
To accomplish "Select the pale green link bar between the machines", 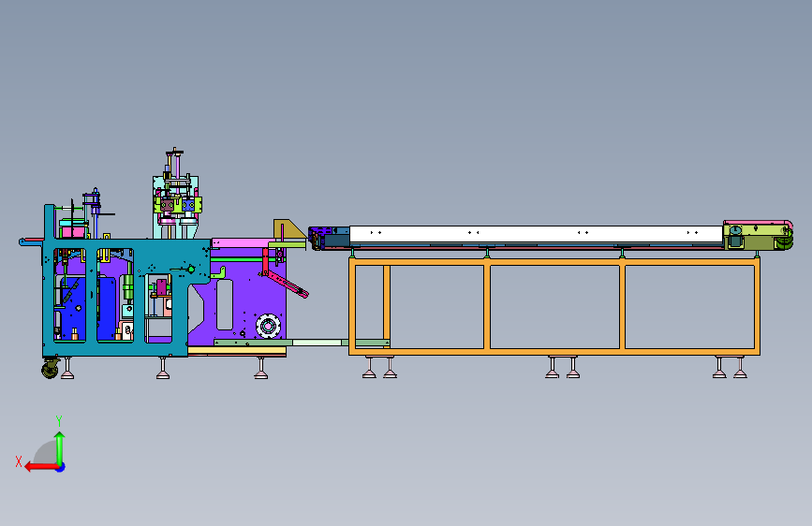I will click(x=317, y=343).
